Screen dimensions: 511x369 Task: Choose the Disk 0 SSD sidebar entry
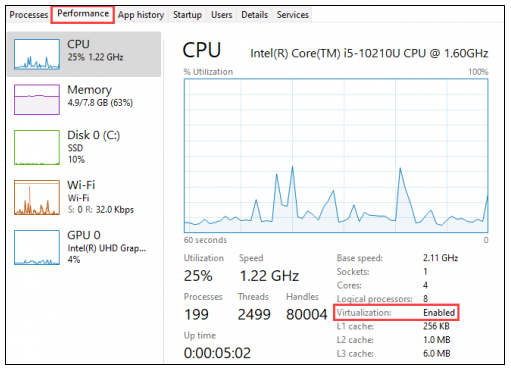84,147
